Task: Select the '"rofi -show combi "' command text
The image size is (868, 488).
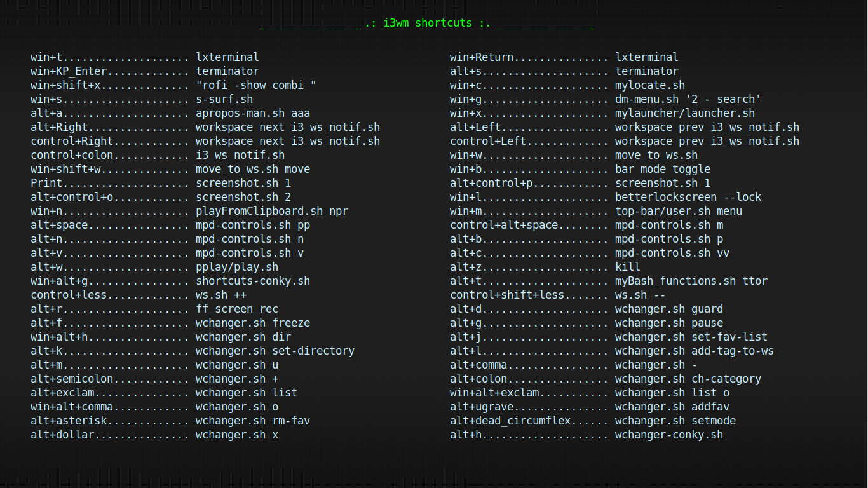Action: 256,85
